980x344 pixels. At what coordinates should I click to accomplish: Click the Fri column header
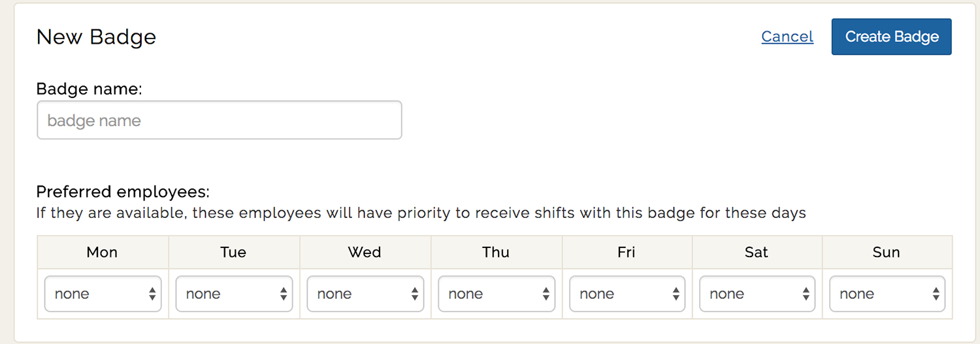coord(627,253)
